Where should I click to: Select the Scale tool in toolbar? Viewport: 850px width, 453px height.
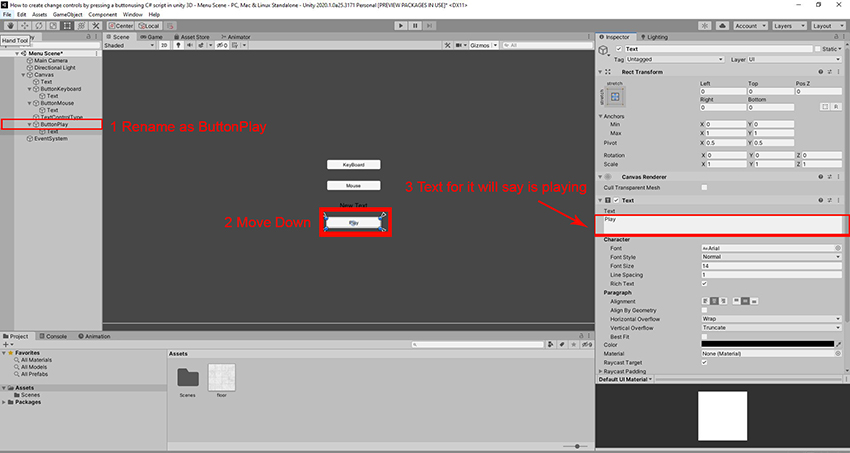[53, 25]
